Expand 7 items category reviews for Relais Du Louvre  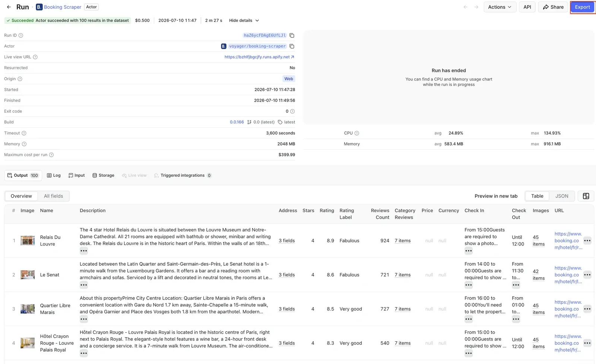coord(403,241)
